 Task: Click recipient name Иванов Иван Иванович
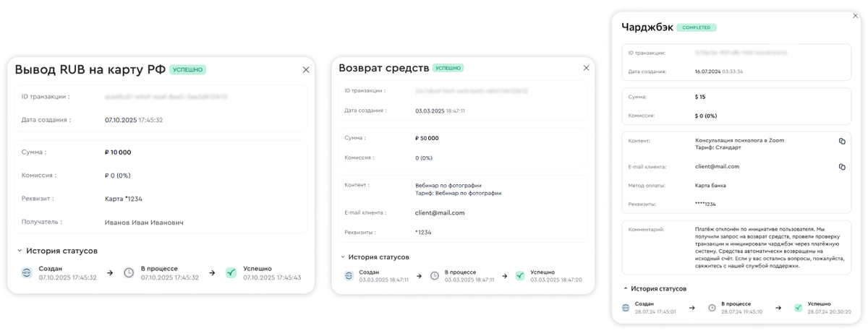[144, 223]
